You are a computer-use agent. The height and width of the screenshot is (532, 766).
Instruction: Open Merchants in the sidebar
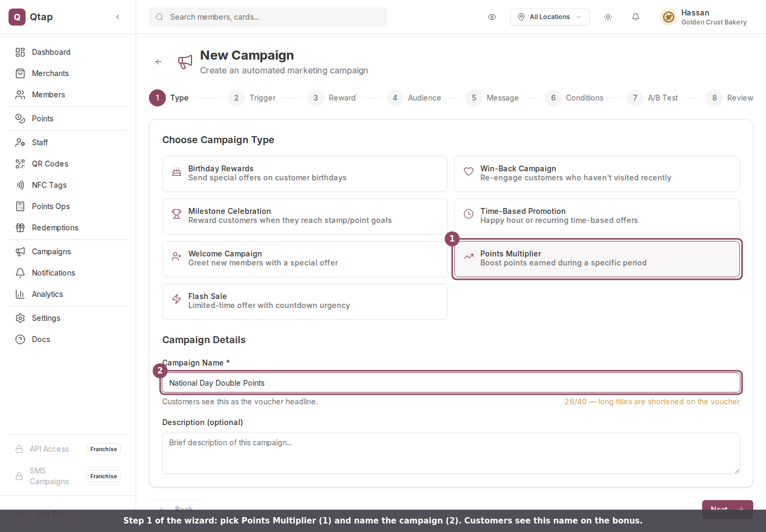pos(68,73)
